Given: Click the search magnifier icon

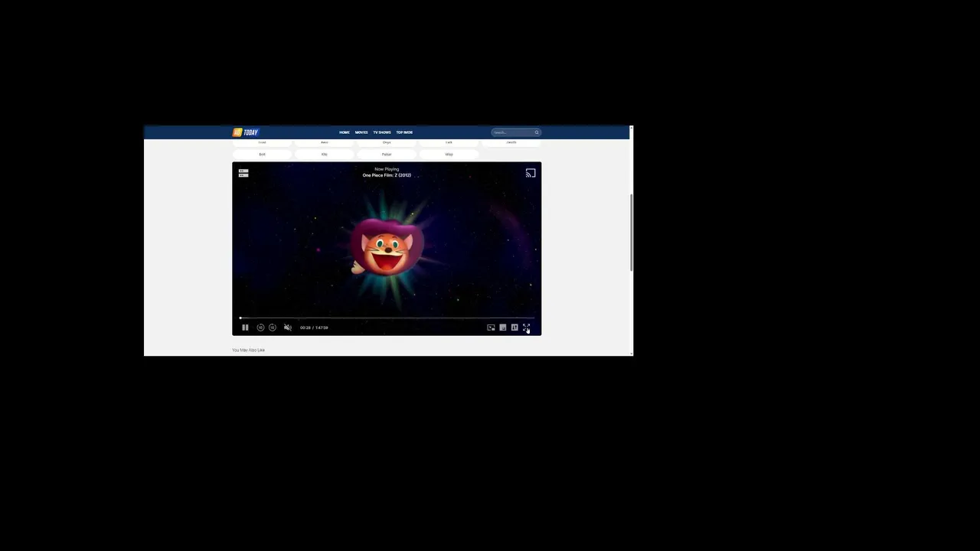Looking at the screenshot, I should point(537,132).
